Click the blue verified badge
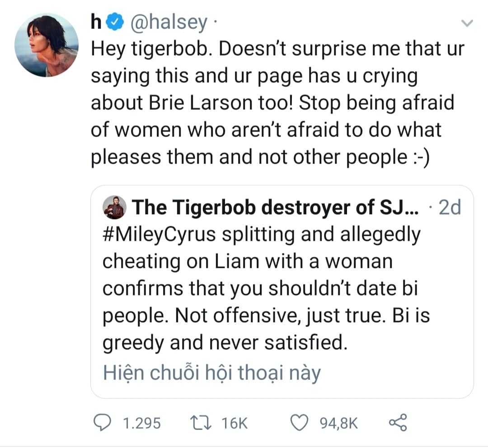The height and width of the screenshot is (448, 488). [115, 22]
